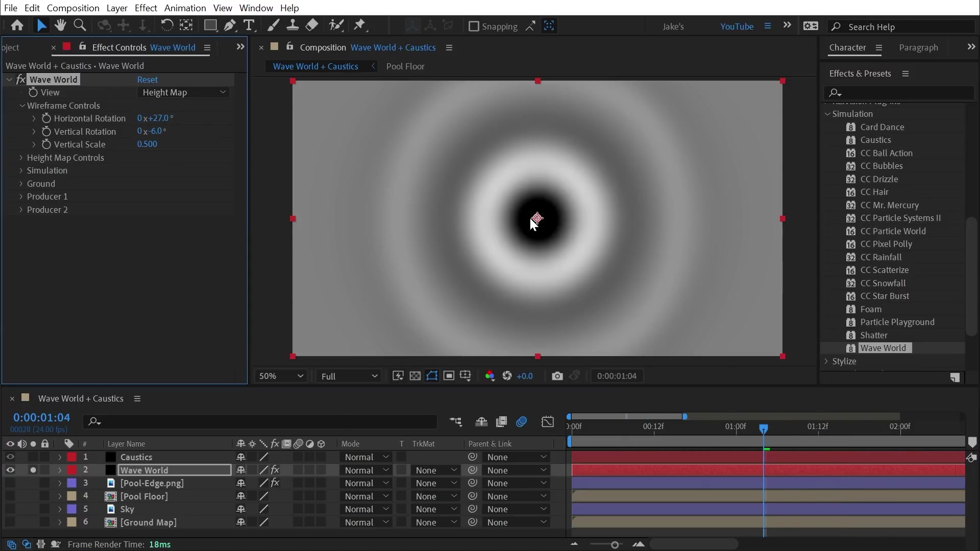Select the Hand tool

60,26
